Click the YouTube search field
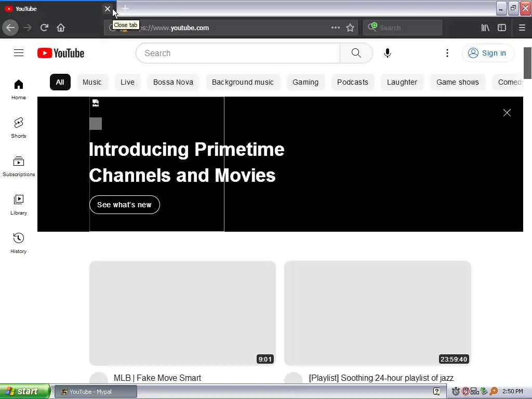Viewport: 532px width, 399px height. [x=238, y=53]
